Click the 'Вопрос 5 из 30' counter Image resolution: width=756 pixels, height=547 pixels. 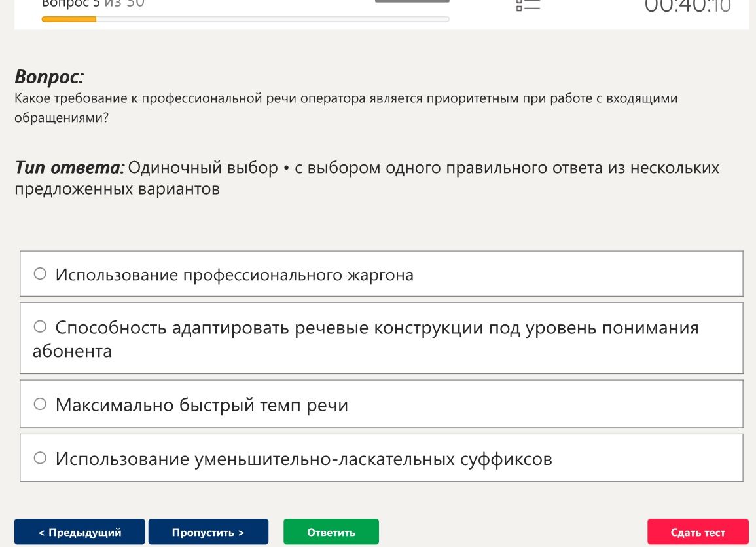[93, 4]
